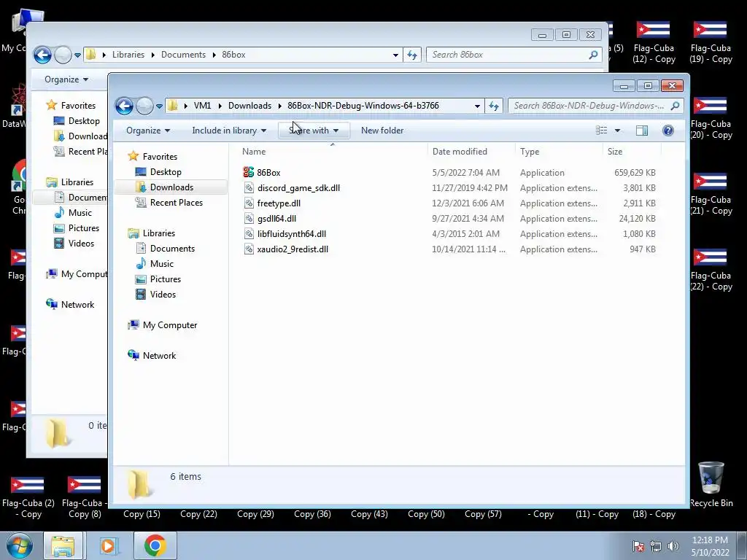Open recent pages dropdown in front window
The image size is (747, 560).
pos(159,106)
